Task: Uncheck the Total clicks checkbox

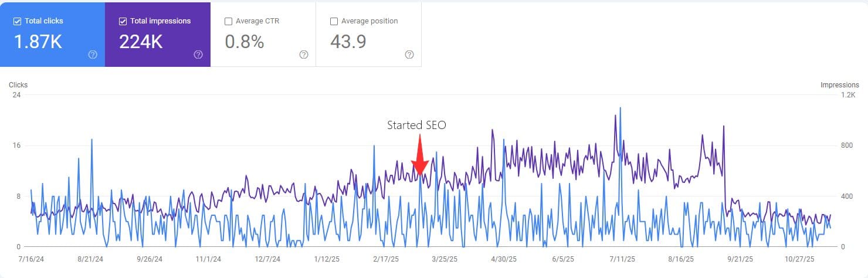Action: coord(17,21)
